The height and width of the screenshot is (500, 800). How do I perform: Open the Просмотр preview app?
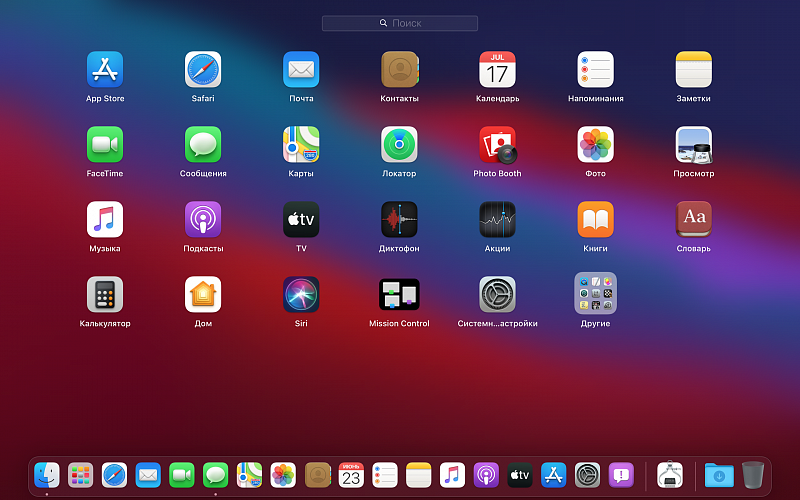[x=693, y=145]
